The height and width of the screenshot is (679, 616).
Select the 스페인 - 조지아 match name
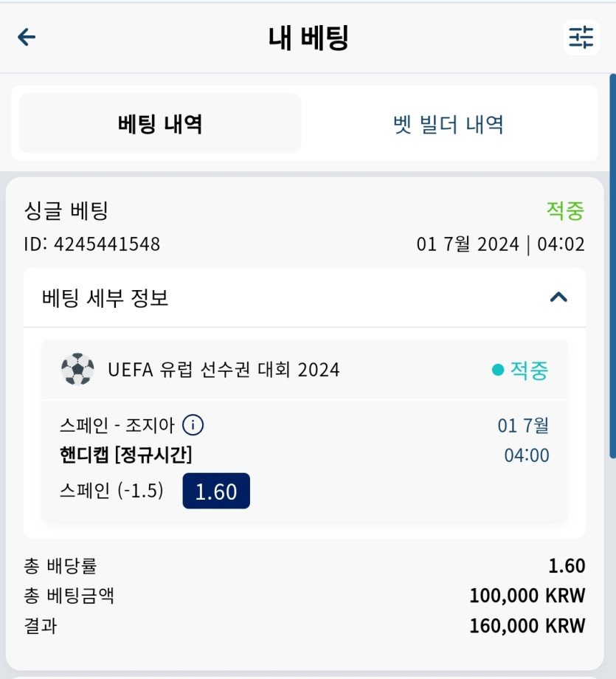pos(117,425)
